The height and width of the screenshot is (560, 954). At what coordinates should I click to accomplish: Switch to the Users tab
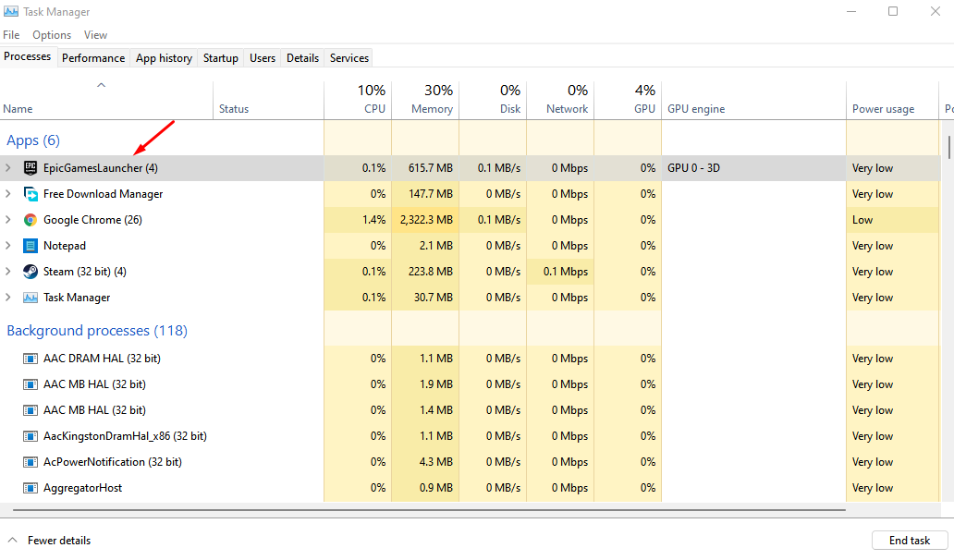point(263,58)
